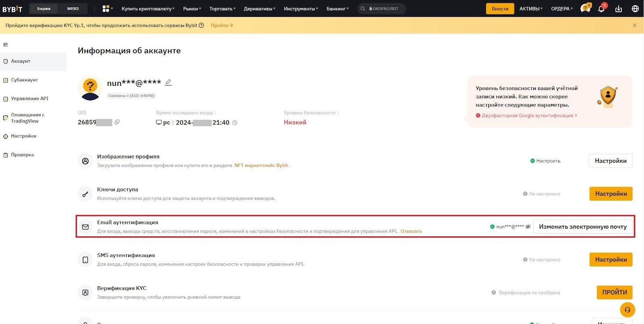This screenshot has height=324, width=644.
Task: Expand Купить криптовалюту dropdown menu
Action: (148, 8)
